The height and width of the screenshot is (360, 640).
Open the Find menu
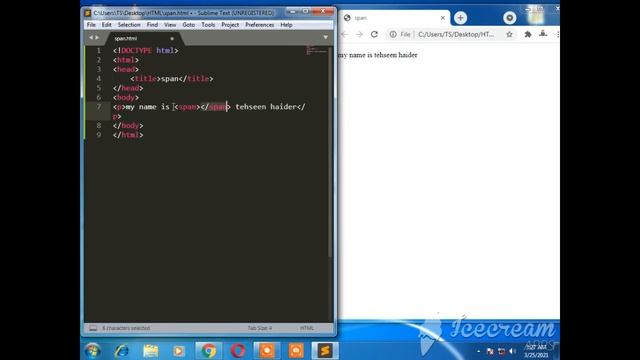pyautogui.click(x=152, y=25)
